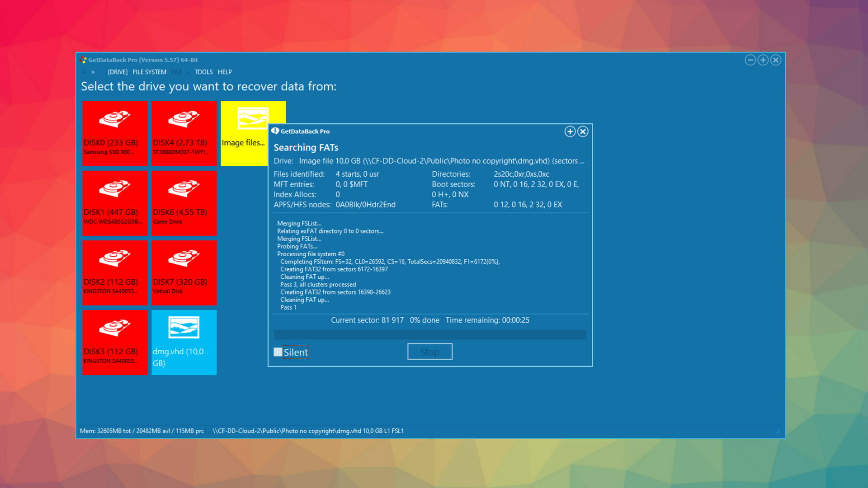Screen dimensions: 868x488
Task: Select the DISK2 (112 GB) Kingston tile
Action: (115, 272)
